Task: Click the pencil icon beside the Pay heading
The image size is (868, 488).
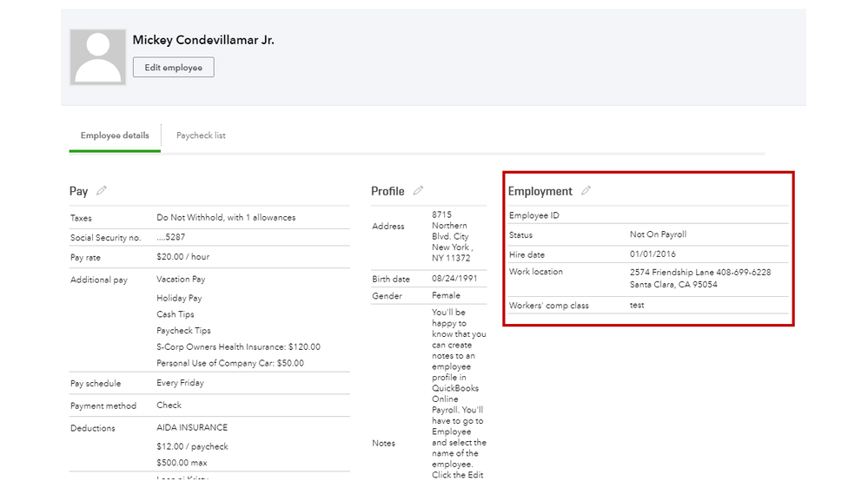Action: tap(102, 191)
